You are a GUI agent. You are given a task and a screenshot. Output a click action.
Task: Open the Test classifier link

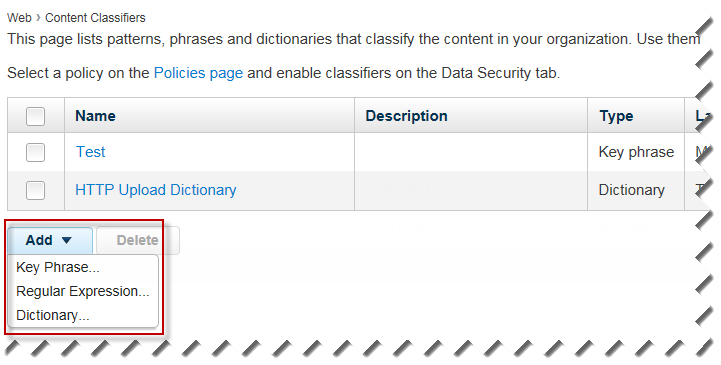(x=91, y=152)
